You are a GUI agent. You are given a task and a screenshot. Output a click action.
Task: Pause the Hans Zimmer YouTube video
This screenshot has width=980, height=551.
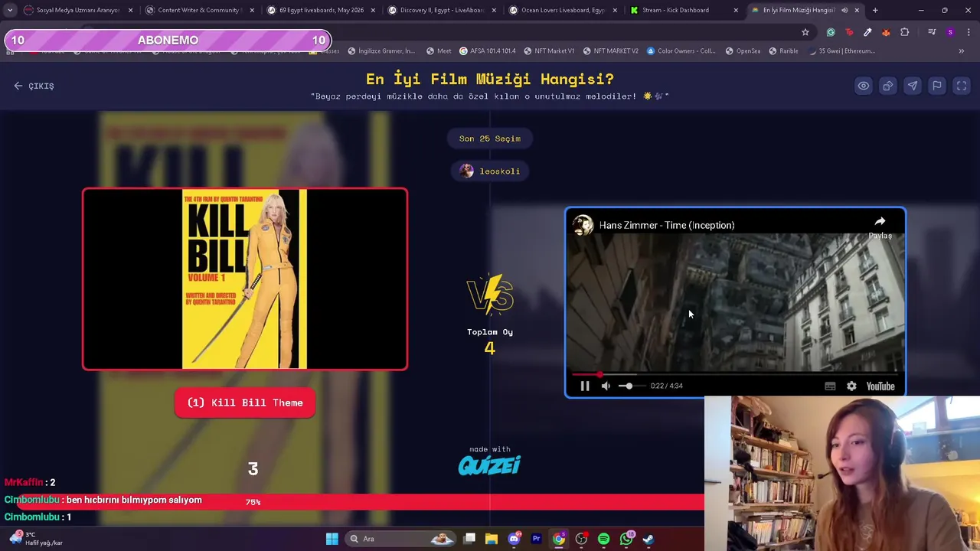[585, 386]
